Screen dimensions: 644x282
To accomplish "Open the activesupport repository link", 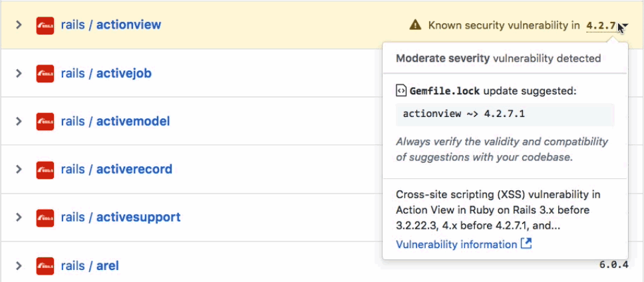I will pyautogui.click(x=138, y=217).
